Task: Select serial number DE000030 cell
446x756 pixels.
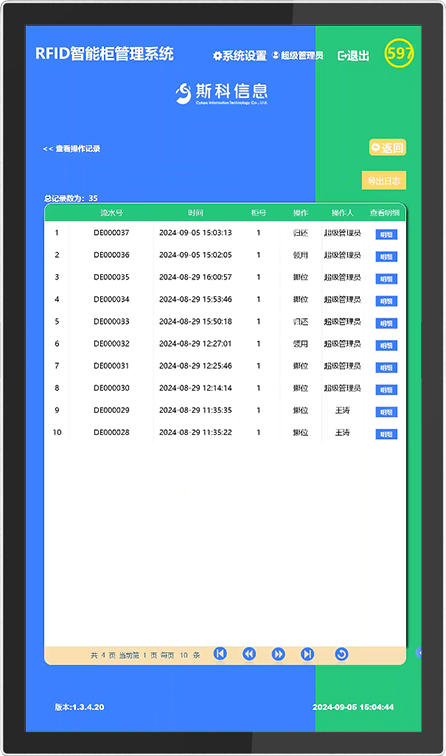Action: (111, 388)
